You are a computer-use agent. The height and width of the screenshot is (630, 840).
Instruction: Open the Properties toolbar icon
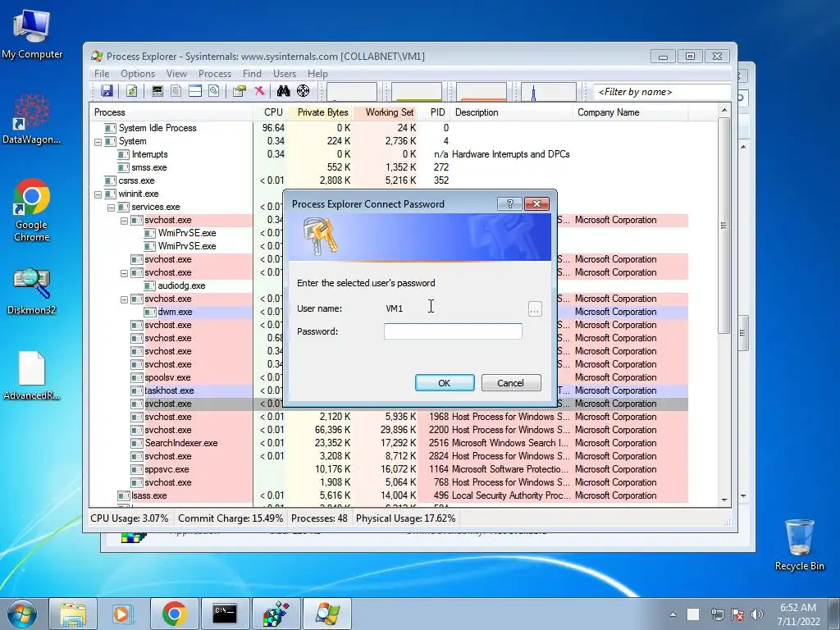pos(240,91)
